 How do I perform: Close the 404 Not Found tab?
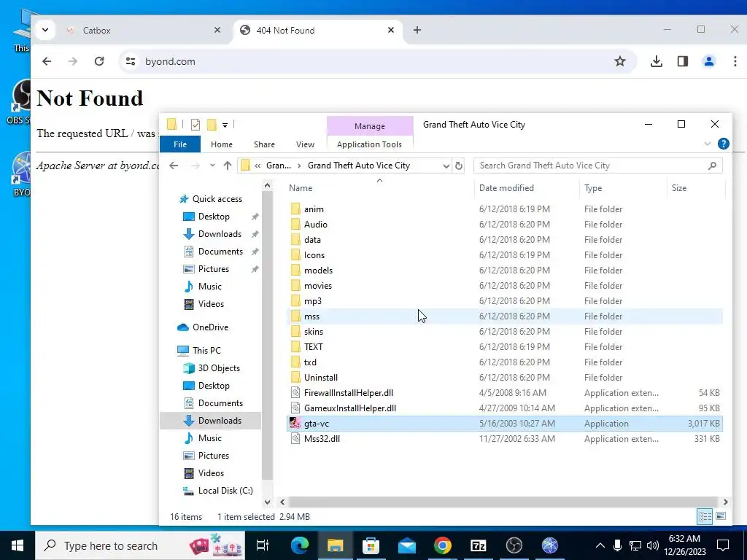tap(391, 30)
